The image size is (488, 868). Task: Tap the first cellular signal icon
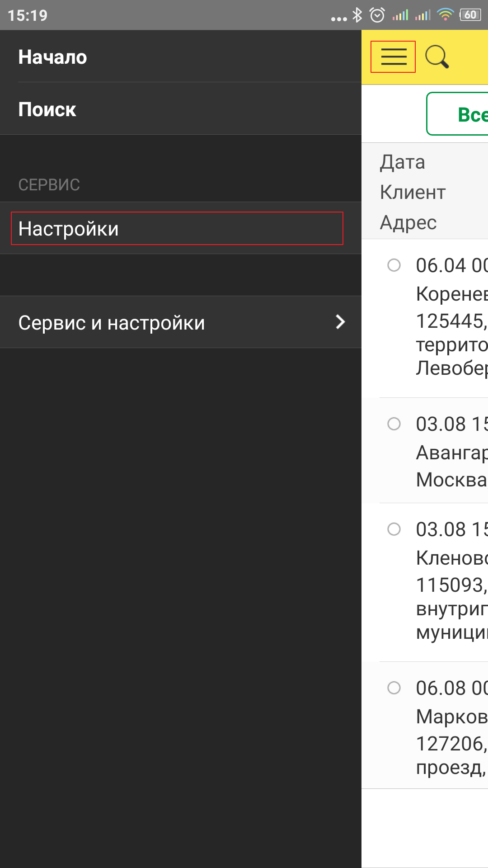pos(400,15)
